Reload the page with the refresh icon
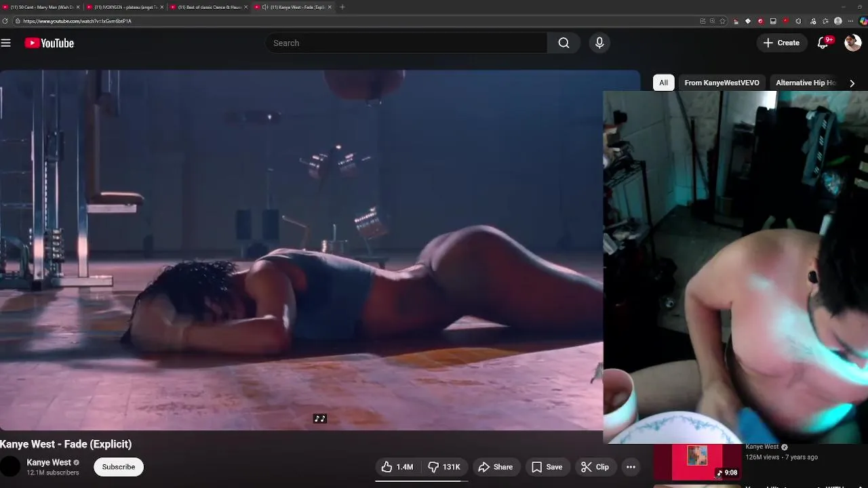868x488 pixels. [5, 21]
